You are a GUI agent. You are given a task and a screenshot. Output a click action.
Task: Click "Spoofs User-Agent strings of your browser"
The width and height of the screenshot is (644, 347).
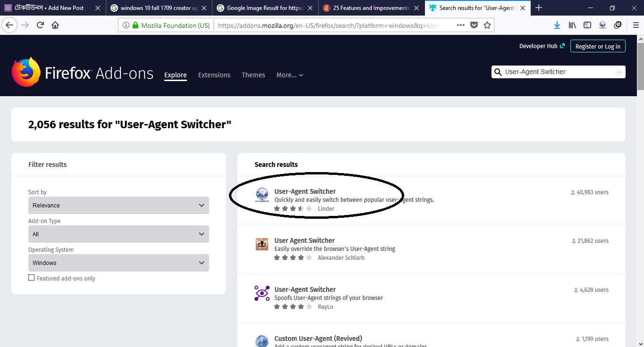329,298
